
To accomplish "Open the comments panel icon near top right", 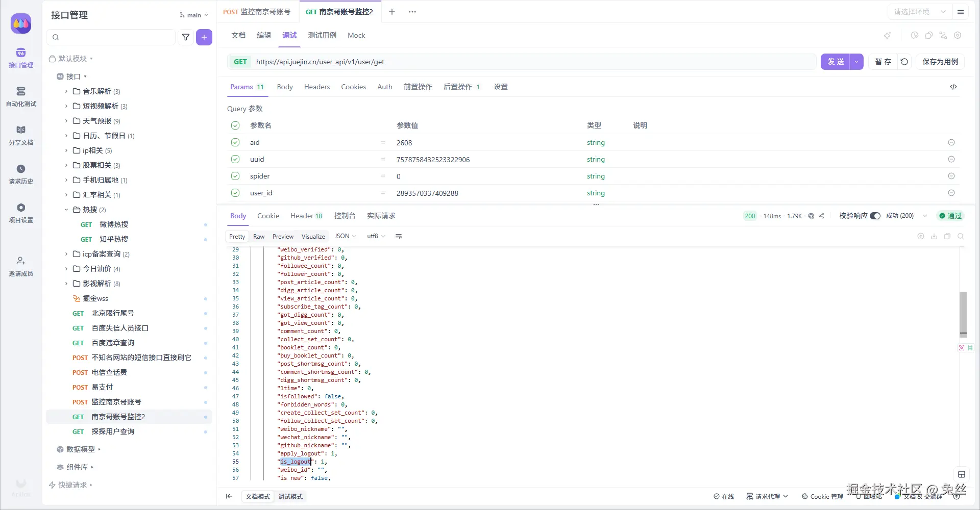I will (929, 35).
